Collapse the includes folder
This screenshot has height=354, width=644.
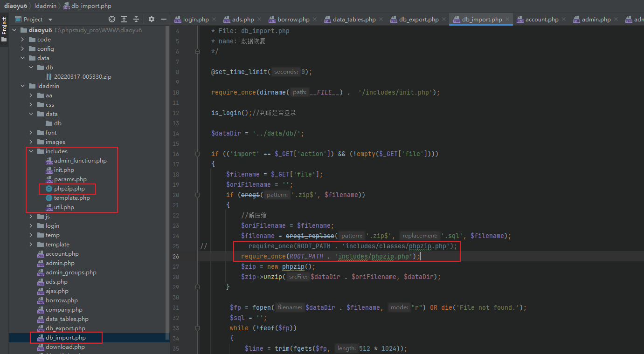point(31,151)
